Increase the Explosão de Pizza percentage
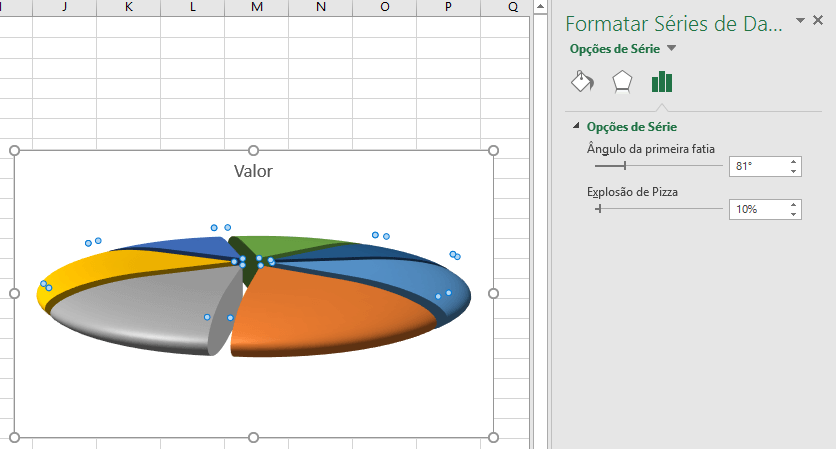836x449 pixels. point(793,205)
